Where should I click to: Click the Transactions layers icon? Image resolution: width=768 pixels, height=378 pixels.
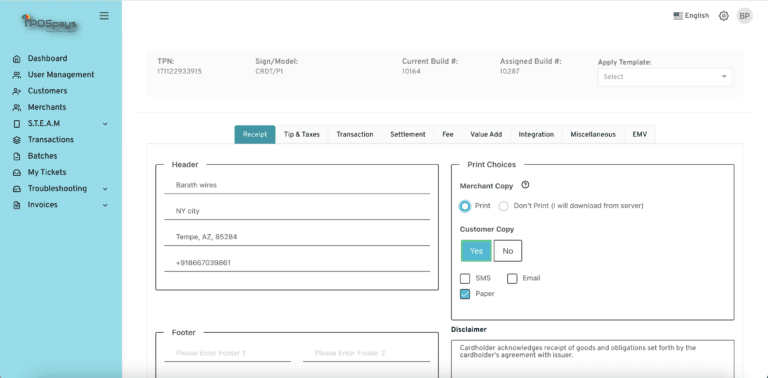pyautogui.click(x=17, y=140)
